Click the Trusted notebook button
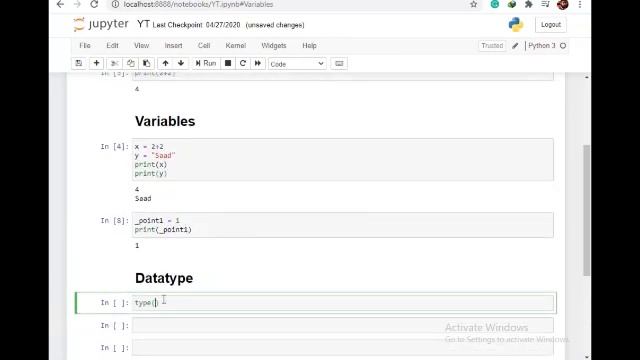Screen dimensions: 640x360 click(492, 46)
